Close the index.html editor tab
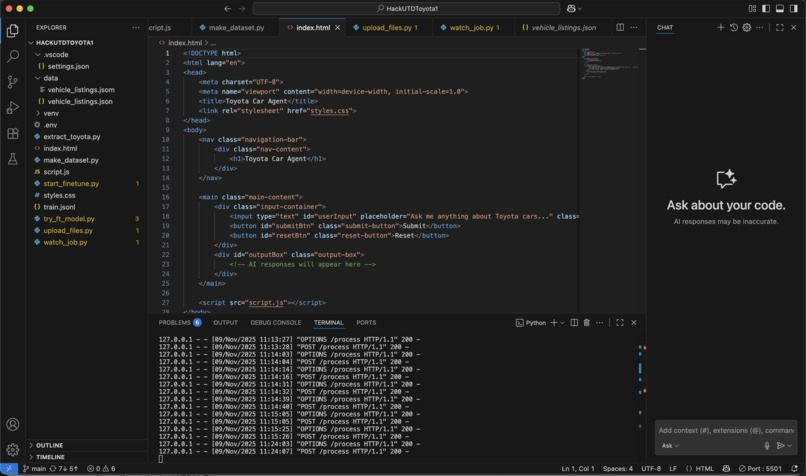This screenshot has width=806, height=476. coord(337,28)
